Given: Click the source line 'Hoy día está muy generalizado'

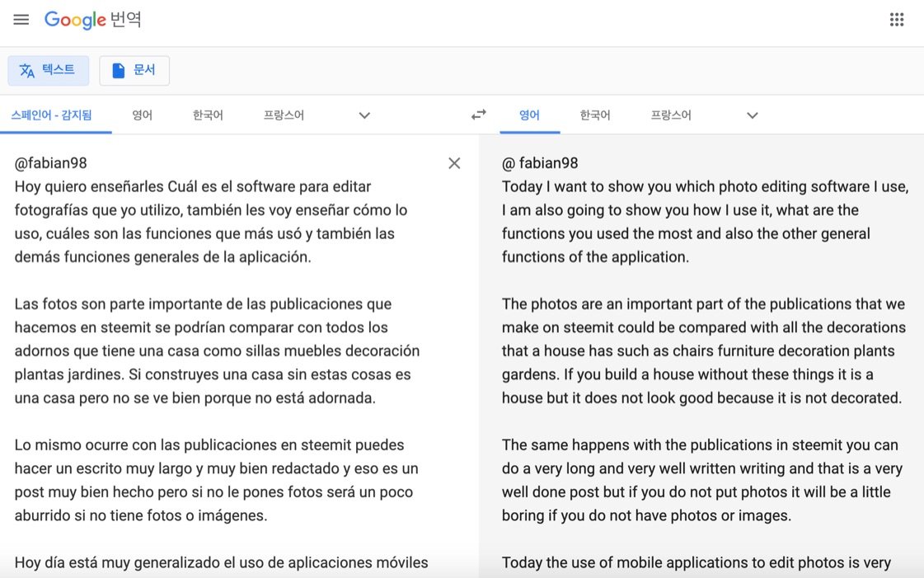Looking at the screenshot, I should (221, 562).
